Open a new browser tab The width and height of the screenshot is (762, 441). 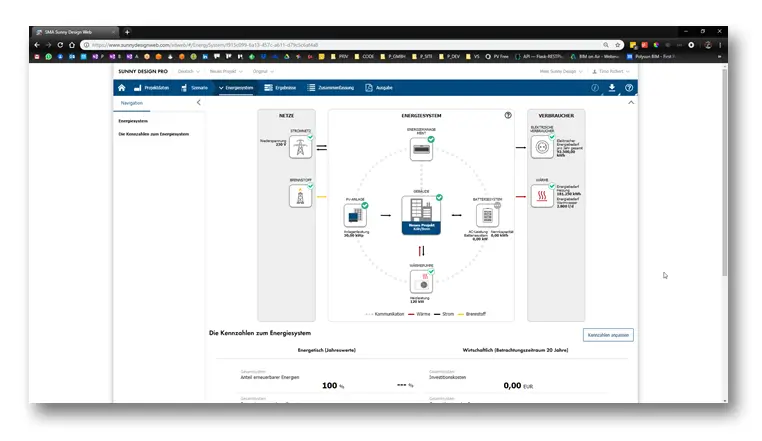click(x=127, y=32)
